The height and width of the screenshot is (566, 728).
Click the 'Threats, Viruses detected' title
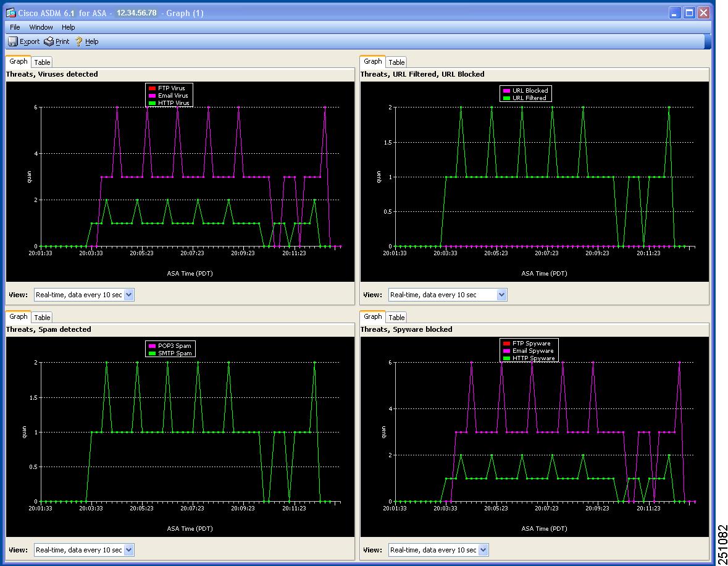tap(52, 74)
